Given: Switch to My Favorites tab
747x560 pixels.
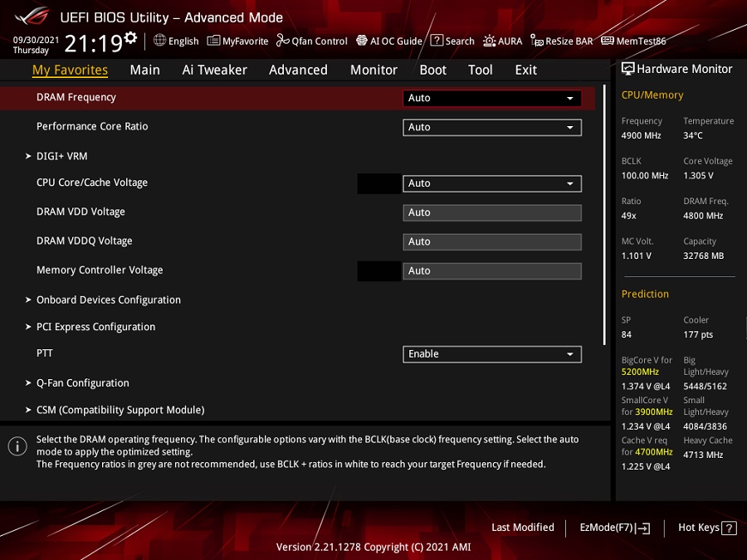Looking at the screenshot, I should pos(70,70).
